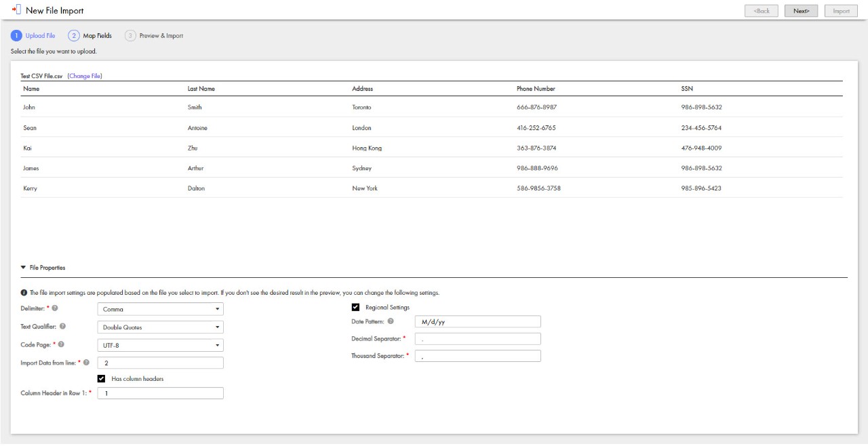
Task: Click the name cell James
Action: (x=31, y=168)
